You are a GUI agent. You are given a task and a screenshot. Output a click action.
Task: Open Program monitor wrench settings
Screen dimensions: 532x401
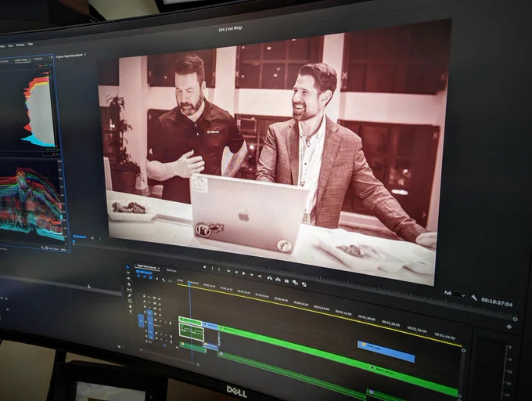click(x=474, y=298)
